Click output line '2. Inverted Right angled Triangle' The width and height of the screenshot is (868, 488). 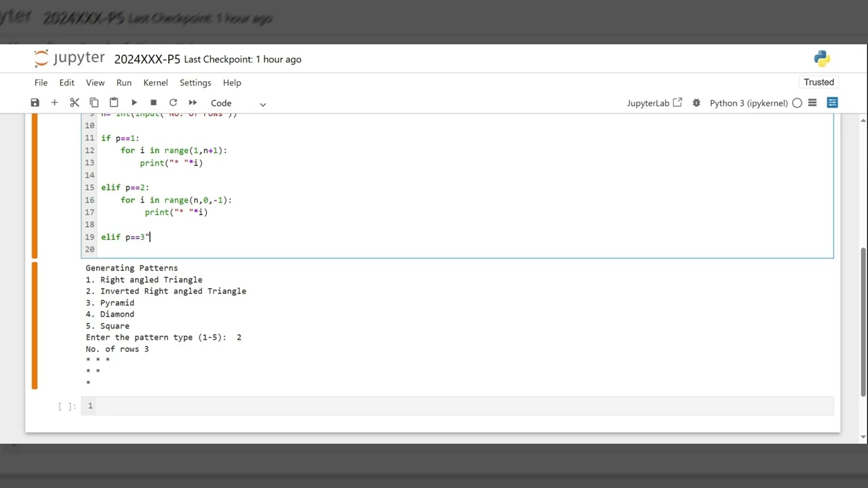[165, 291]
